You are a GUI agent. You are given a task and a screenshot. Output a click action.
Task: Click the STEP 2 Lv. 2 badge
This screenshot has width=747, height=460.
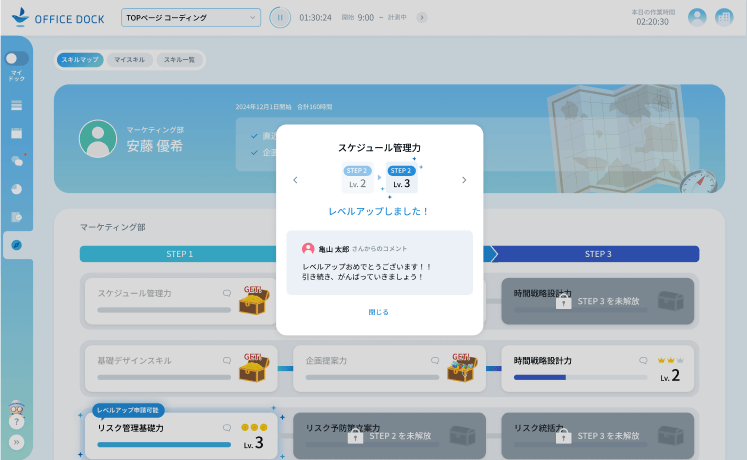click(x=357, y=178)
